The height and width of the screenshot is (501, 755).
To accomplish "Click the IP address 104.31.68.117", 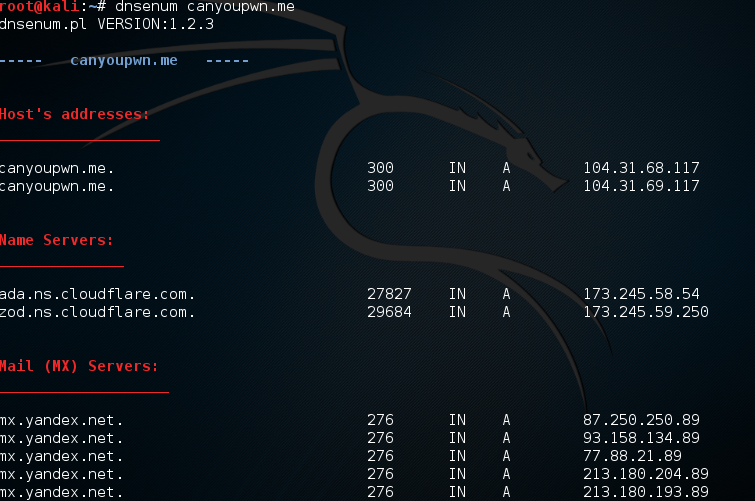I will click(641, 168).
